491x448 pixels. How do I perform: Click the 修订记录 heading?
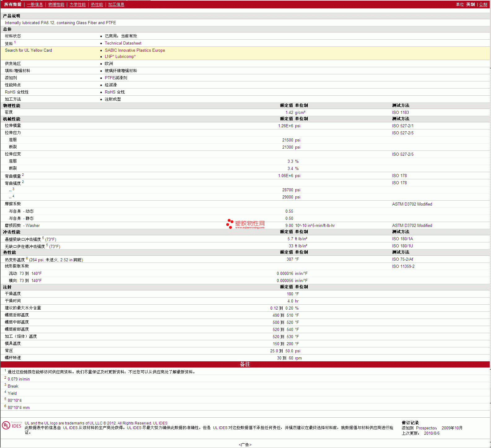tap(410, 423)
